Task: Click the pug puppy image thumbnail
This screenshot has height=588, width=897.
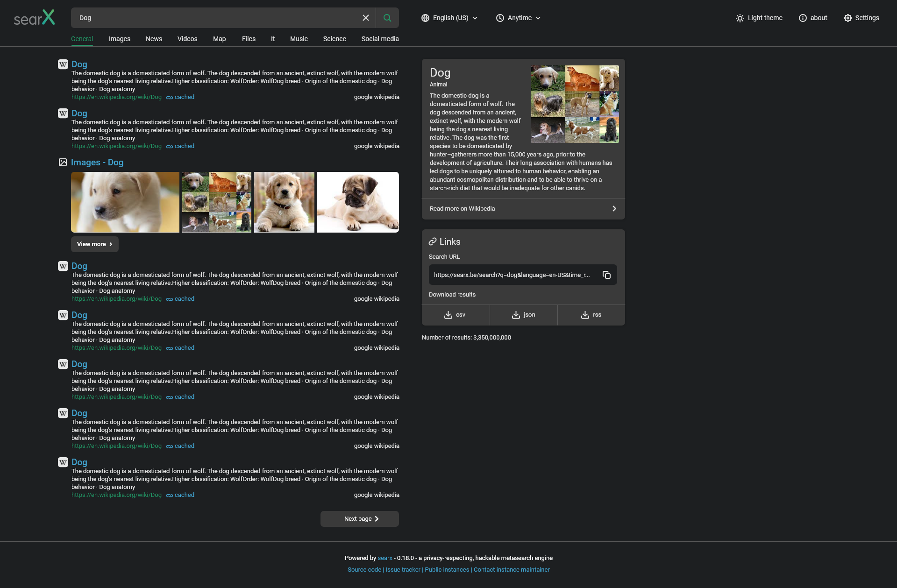Action: [x=357, y=202]
